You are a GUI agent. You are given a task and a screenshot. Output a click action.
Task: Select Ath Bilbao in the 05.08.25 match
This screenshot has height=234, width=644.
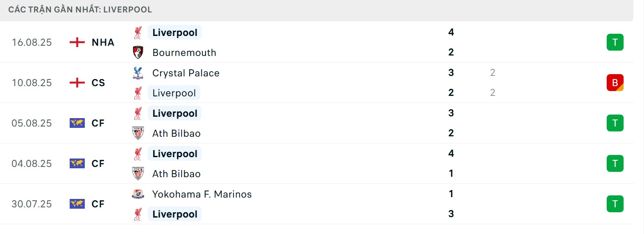click(176, 133)
